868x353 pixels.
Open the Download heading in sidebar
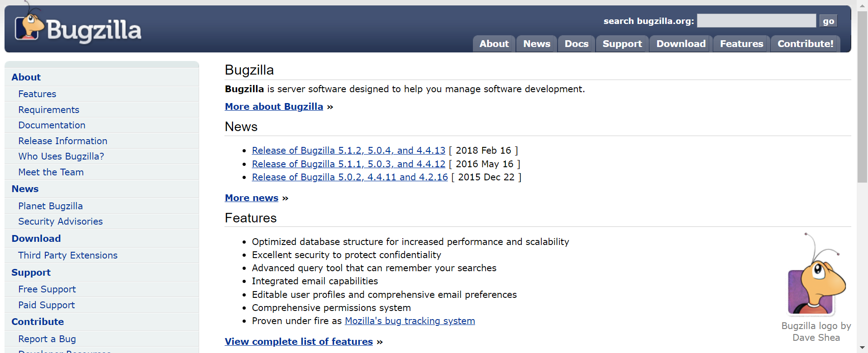point(36,239)
